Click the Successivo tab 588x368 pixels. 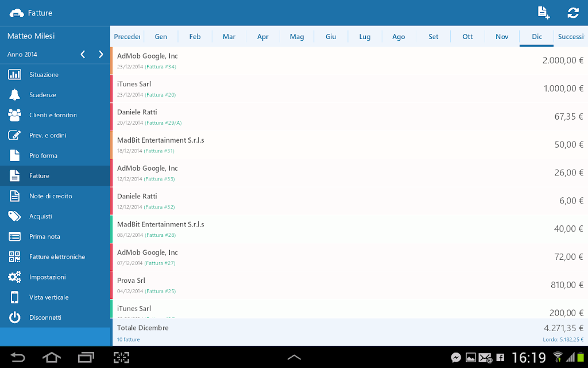tap(571, 36)
